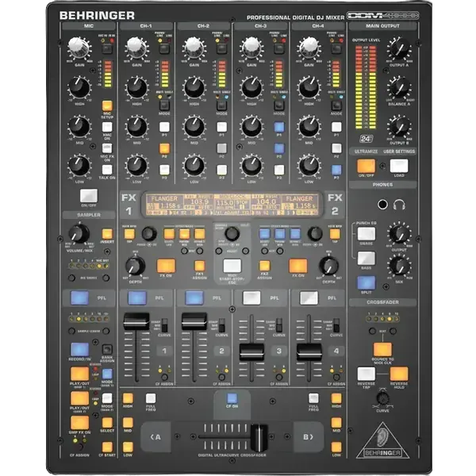The height and width of the screenshot is (476, 476).
Task: Click the channel 1 volume fader
Action: click(136, 321)
